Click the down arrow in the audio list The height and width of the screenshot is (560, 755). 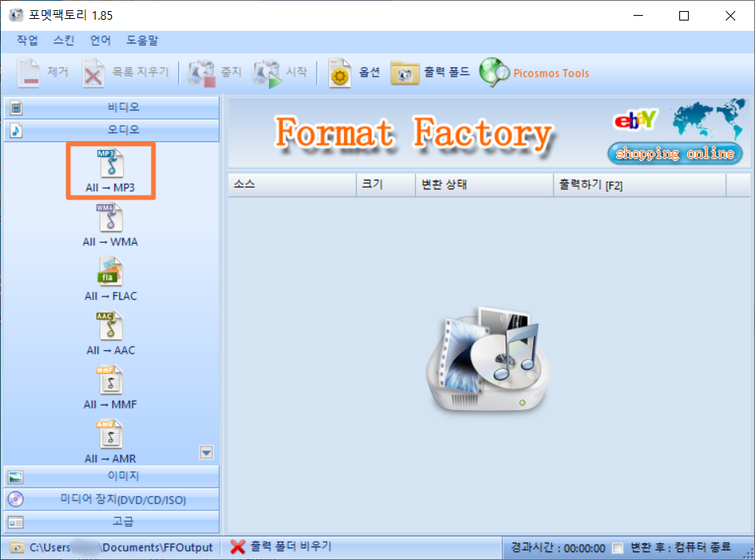pos(207,452)
